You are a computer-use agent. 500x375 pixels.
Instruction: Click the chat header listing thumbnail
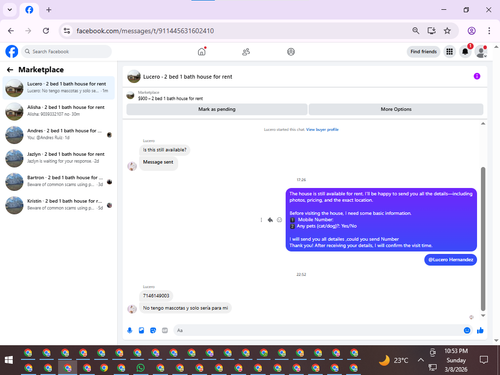(x=134, y=77)
